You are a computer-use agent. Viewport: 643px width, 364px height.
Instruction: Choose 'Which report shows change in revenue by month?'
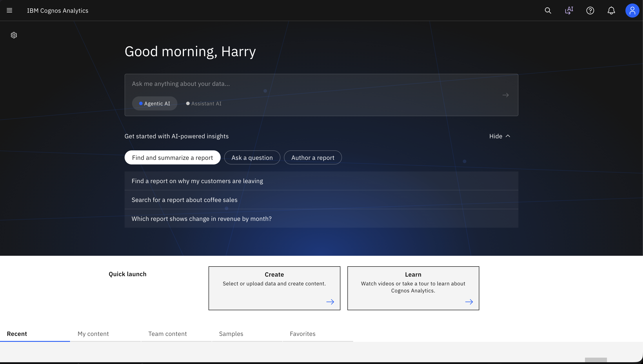[x=321, y=218]
